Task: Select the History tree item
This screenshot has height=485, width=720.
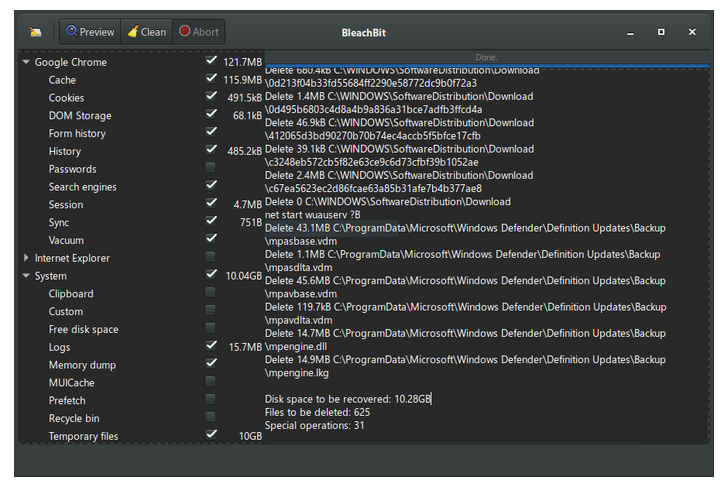Action: [x=65, y=151]
